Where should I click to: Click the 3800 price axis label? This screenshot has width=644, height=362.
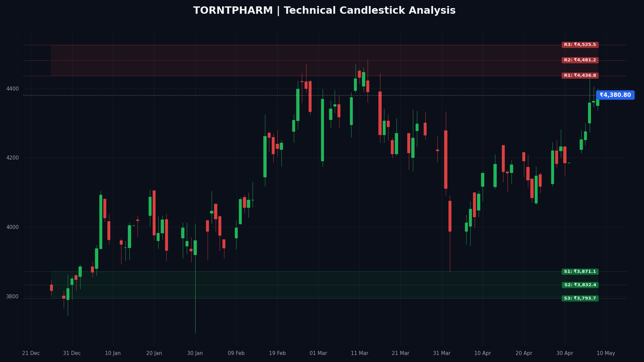click(12, 297)
